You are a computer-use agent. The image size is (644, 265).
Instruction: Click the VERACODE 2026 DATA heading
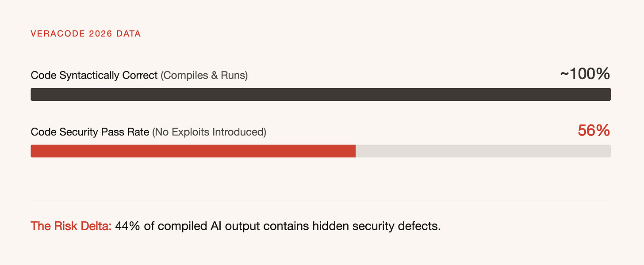pyautogui.click(x=86, y=34)
